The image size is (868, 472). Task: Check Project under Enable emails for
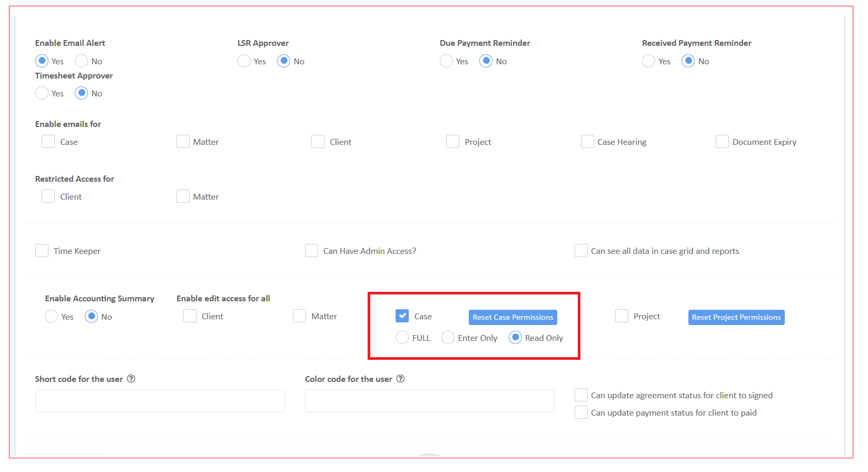point(453,142)
